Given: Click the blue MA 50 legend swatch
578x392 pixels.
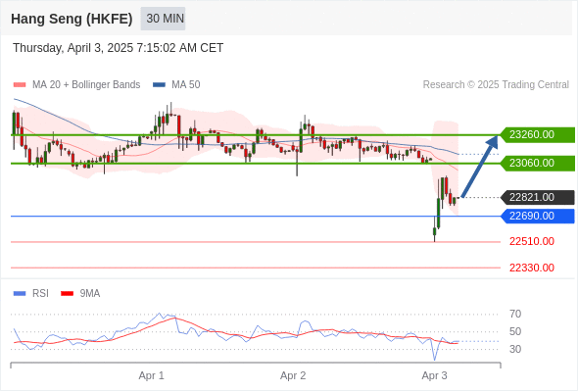Looking at the screenshot, I should [159, 85].
